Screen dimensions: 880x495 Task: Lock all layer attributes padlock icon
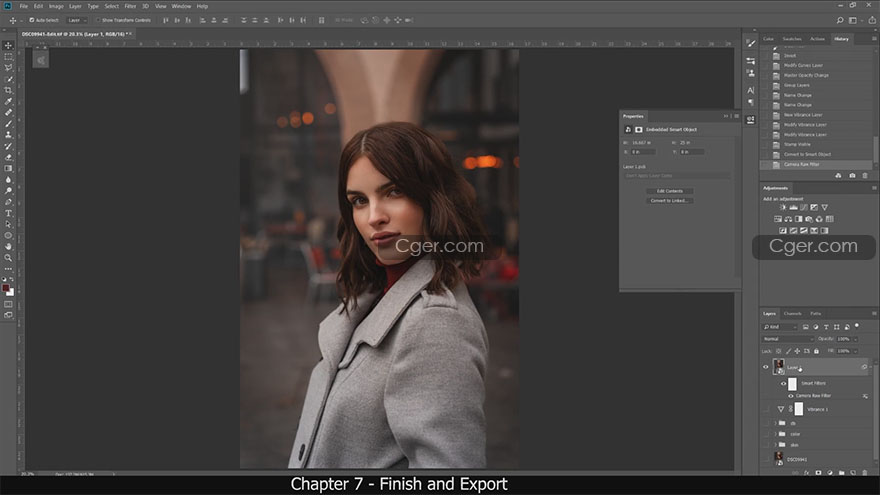[817, 351]
